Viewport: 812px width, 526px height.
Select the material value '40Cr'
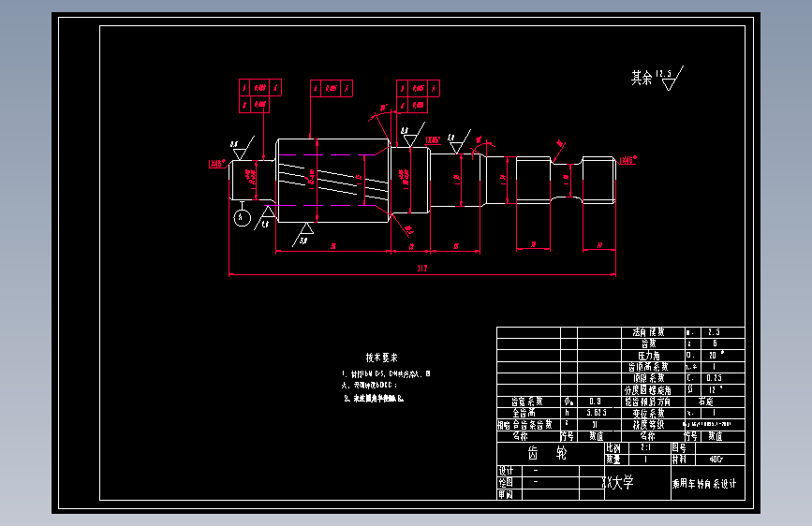tap(716, 460)
